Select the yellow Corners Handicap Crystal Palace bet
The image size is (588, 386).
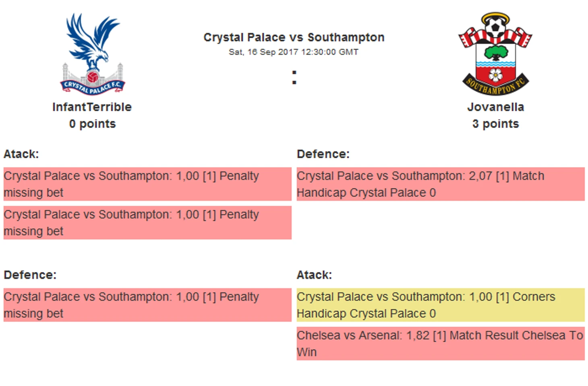[x=441, y=305]
